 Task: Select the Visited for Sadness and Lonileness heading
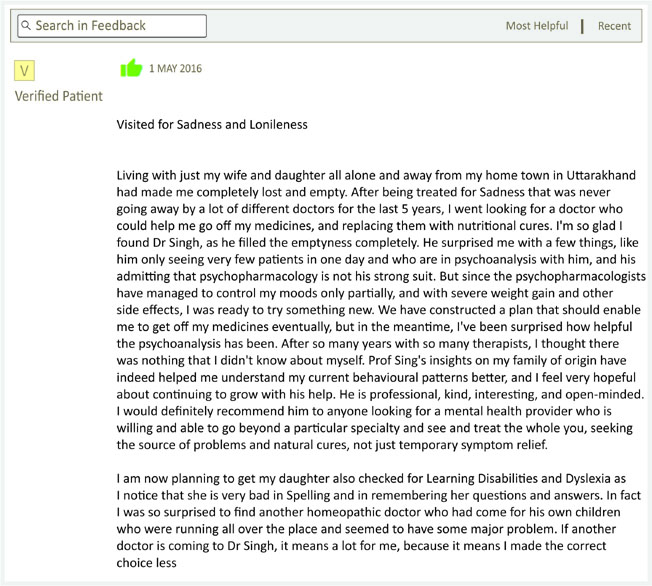point(212,124)
